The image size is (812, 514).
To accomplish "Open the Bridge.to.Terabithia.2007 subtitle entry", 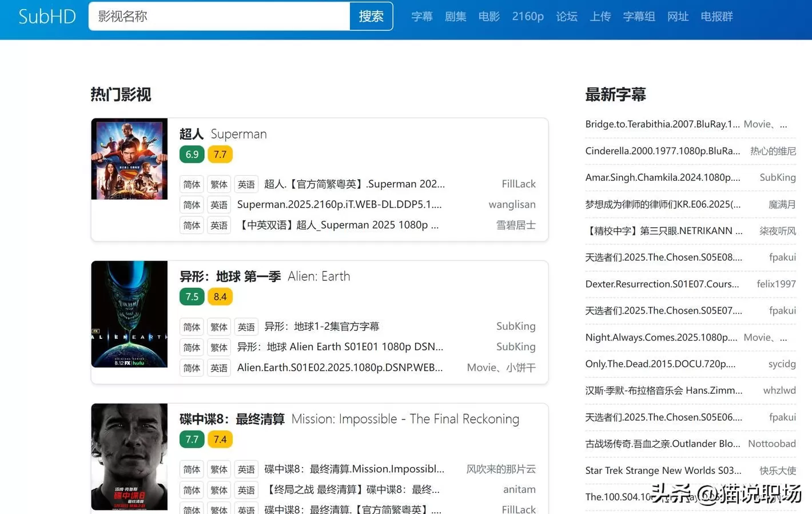I will [662, 124].
